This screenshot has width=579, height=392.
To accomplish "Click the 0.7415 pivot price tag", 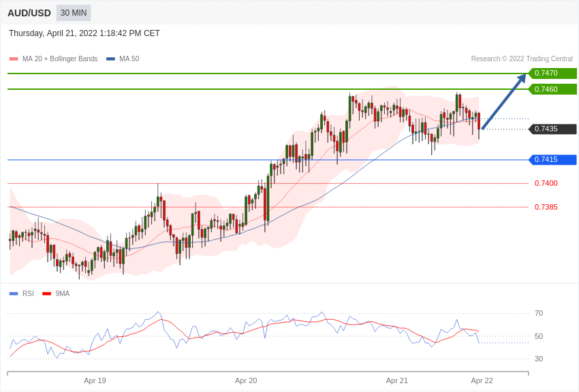I will (553, 160).
